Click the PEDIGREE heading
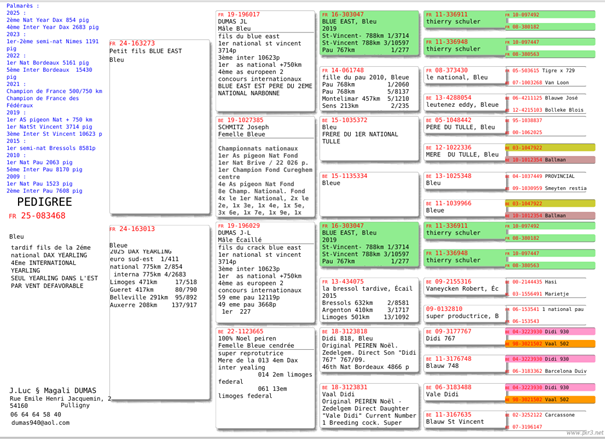The width and height of the screenshot is (605, 439). tap(44, 201)
